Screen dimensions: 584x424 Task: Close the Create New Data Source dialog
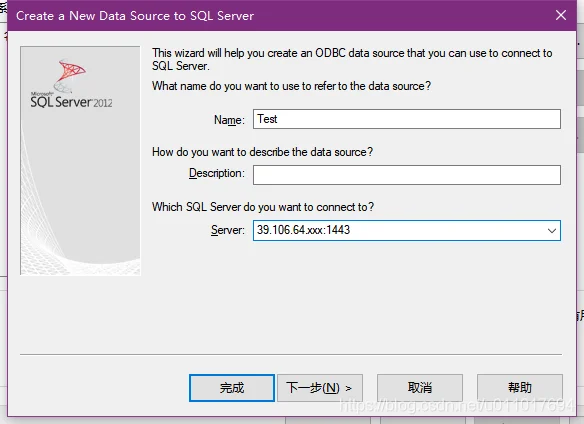coord(561,15)
